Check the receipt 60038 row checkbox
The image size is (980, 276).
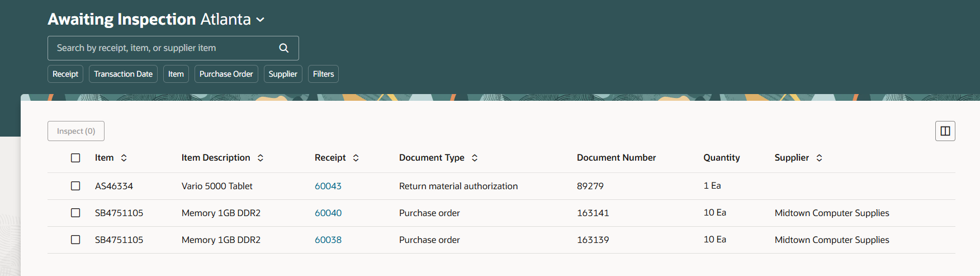tap(75, 240)
